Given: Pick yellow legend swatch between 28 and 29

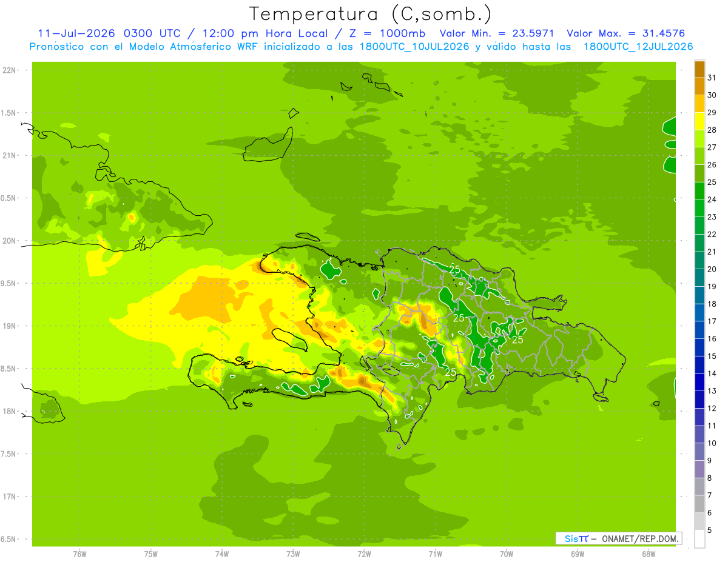Looking at the screenshot, I should coord(699,121).
